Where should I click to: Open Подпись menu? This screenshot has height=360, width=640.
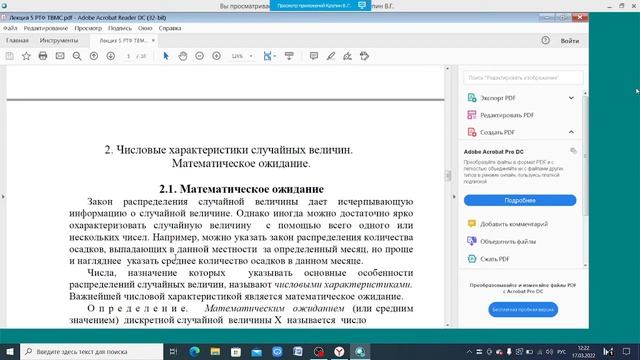120,28
